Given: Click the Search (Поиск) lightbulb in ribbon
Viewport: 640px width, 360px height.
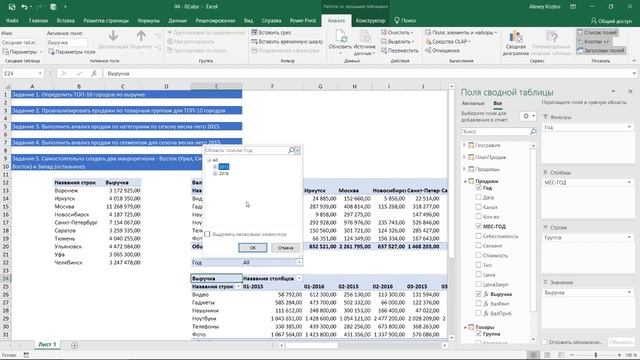Looking at the screenshot, I should click(397, 20).
